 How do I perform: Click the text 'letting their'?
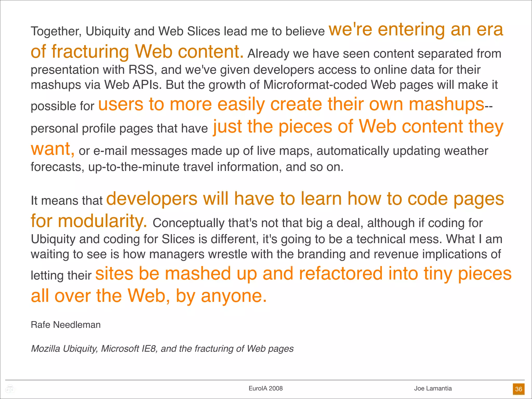click(x=61, y=275)
